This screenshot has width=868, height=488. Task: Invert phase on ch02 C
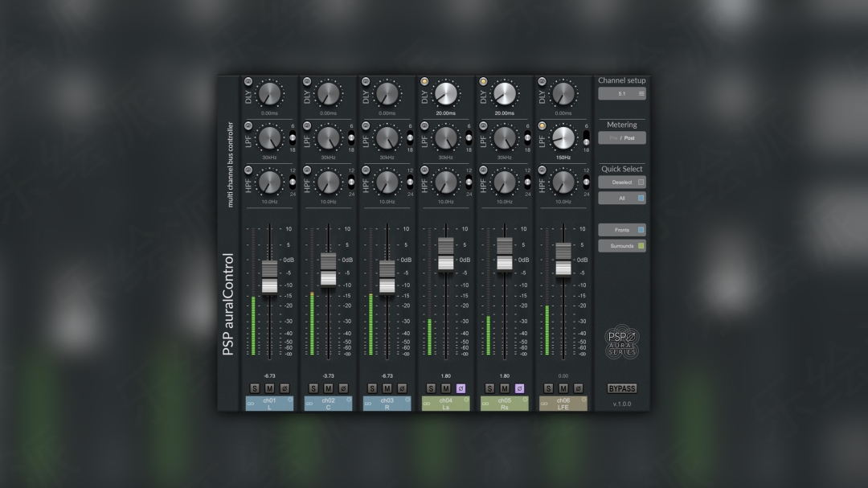[x=343, y=388]
